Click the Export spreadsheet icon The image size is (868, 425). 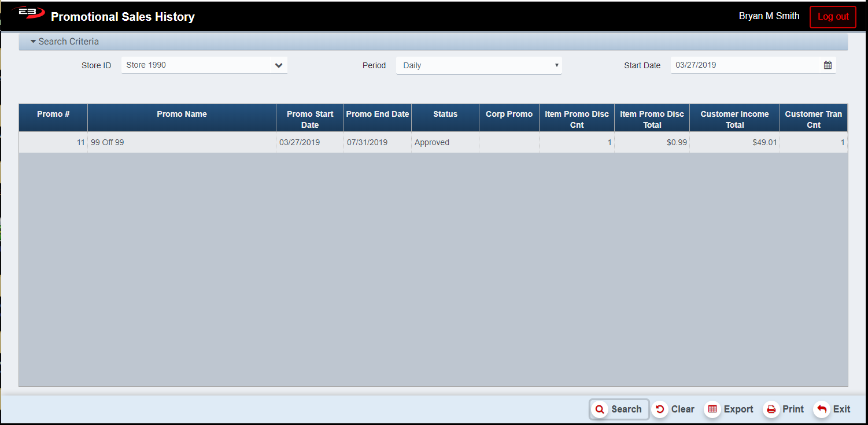click(712, 409)
